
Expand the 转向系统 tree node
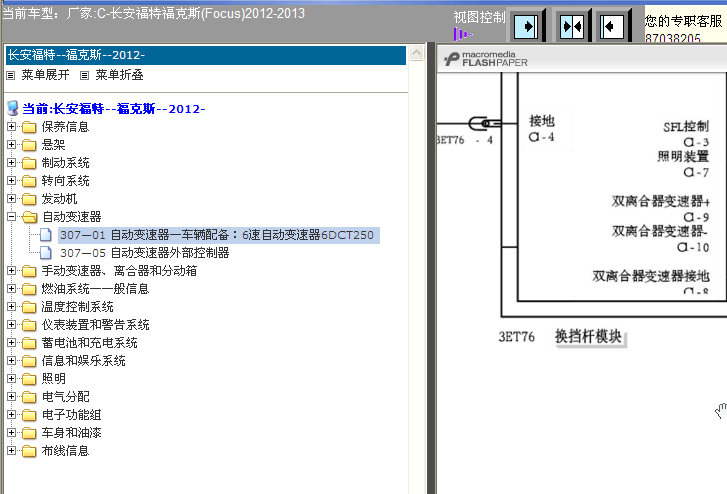click(12, 180)
